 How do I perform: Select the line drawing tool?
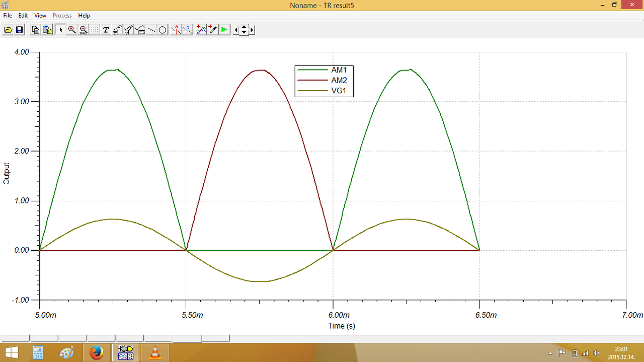(x=151, y=30)
